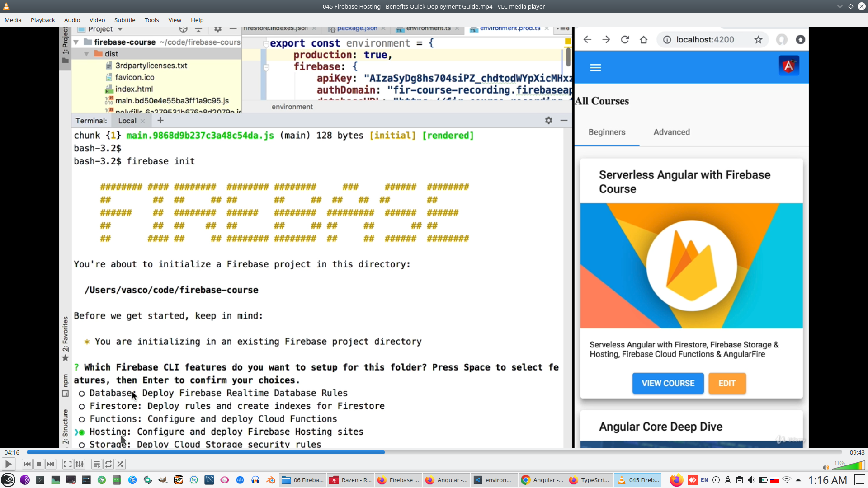The image size is (868, 488).
Task: Open the Subtitle menu
Action: click(124, 20)
